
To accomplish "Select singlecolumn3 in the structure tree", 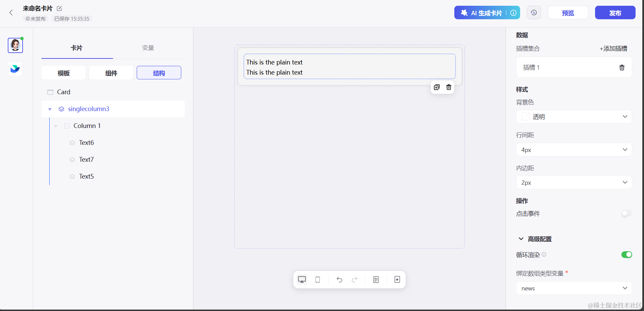I will click(113, 109).
